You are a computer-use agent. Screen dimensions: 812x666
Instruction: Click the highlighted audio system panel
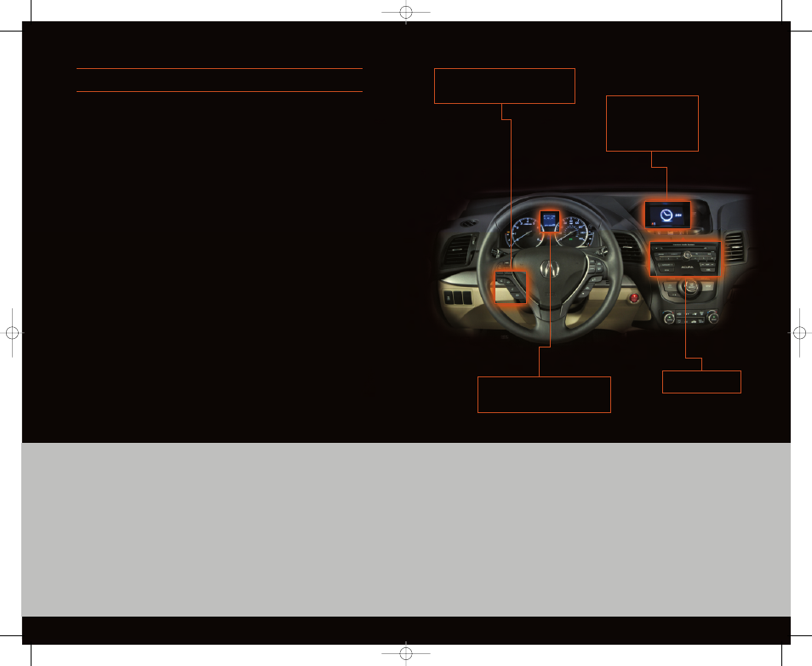685,259
